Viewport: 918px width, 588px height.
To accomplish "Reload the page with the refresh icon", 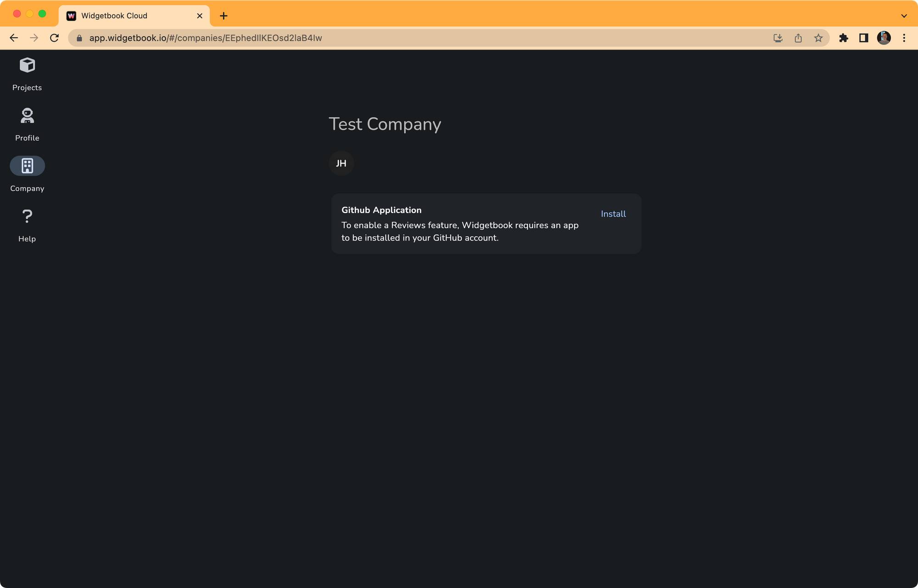I will 54,38.
